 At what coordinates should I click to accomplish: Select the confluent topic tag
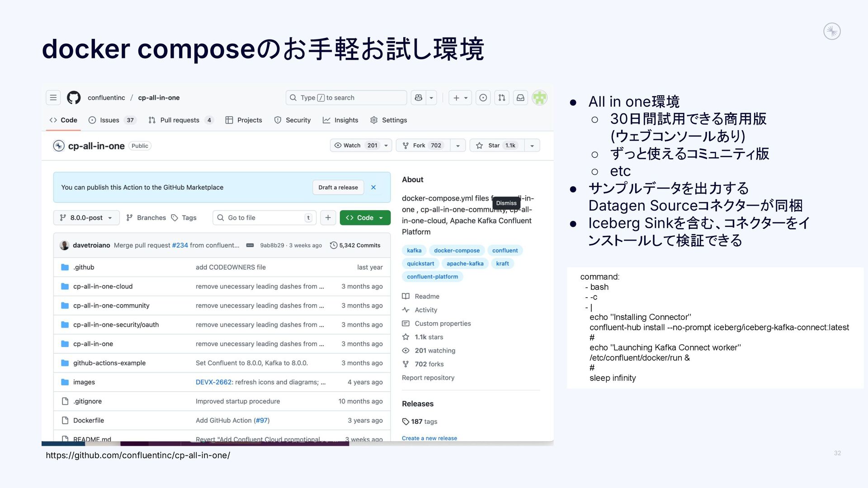[505, 250]
